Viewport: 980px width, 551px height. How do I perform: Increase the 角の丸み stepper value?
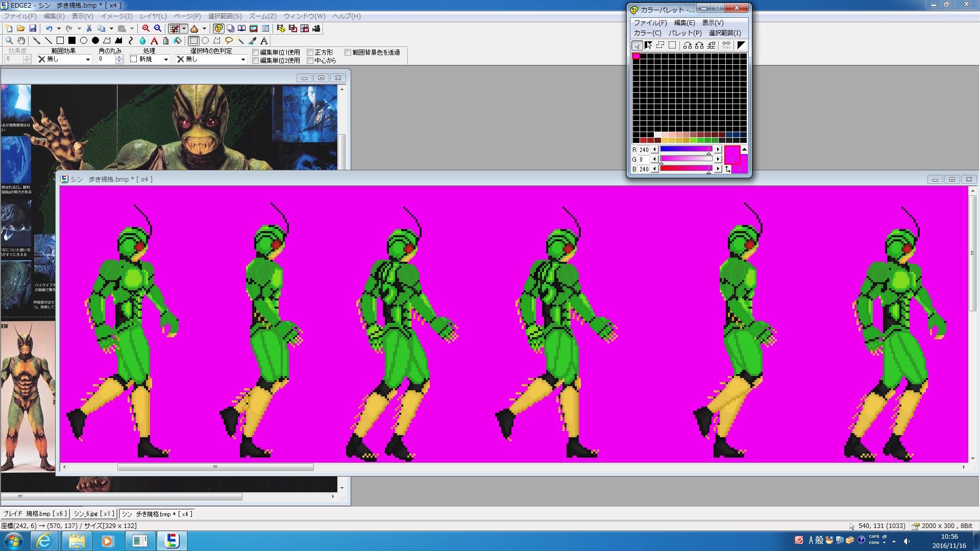pyautogui.click(x=119, y=57)
